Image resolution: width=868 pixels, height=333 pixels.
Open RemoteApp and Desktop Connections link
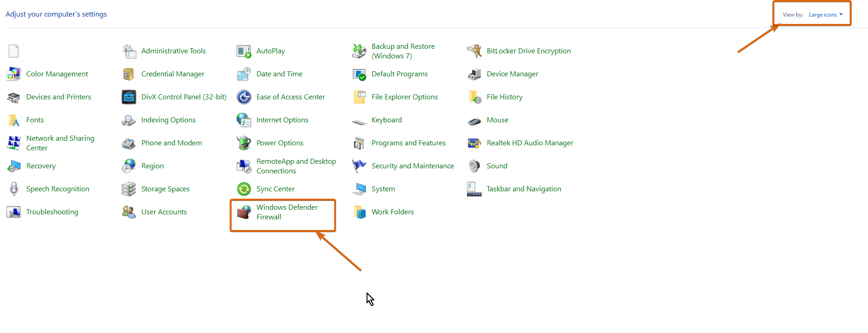(x=296, y=166)
